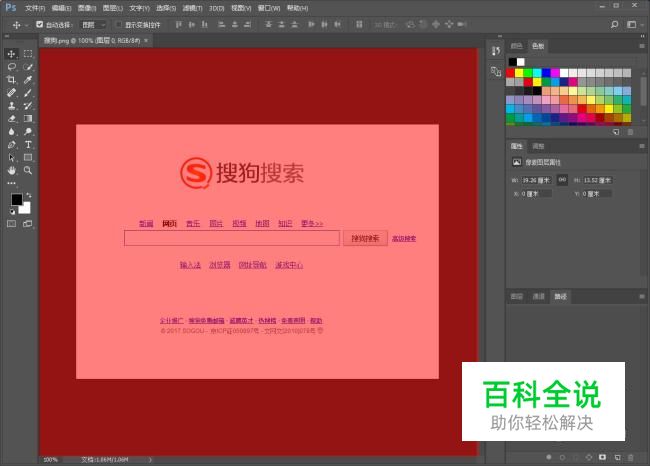Click the auto-align layers button

tap(359, 25)
